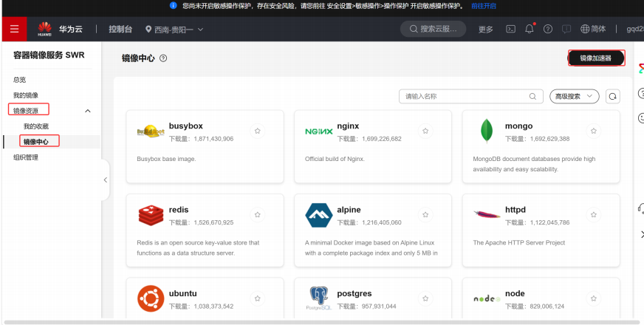Favorite the redis image

[x=258, y=215]
